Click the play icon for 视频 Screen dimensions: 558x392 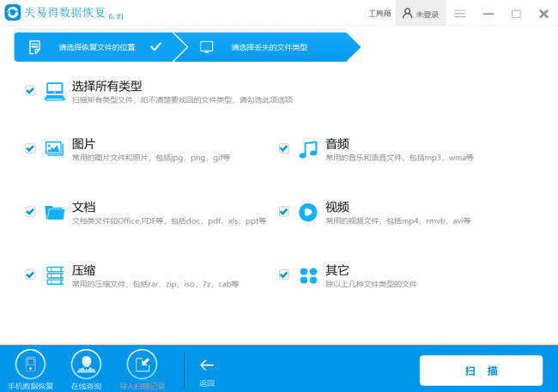pos(308,213)
